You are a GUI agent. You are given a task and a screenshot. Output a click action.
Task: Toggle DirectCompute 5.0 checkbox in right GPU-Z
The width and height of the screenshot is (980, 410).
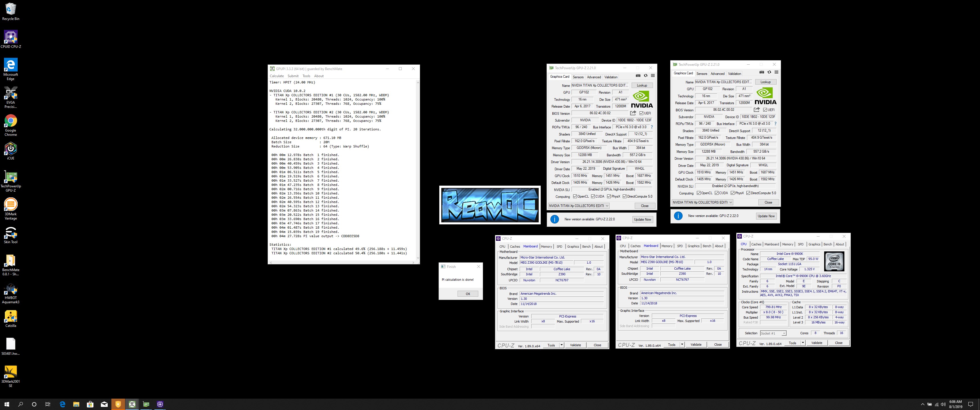click(x=748, y=193)
